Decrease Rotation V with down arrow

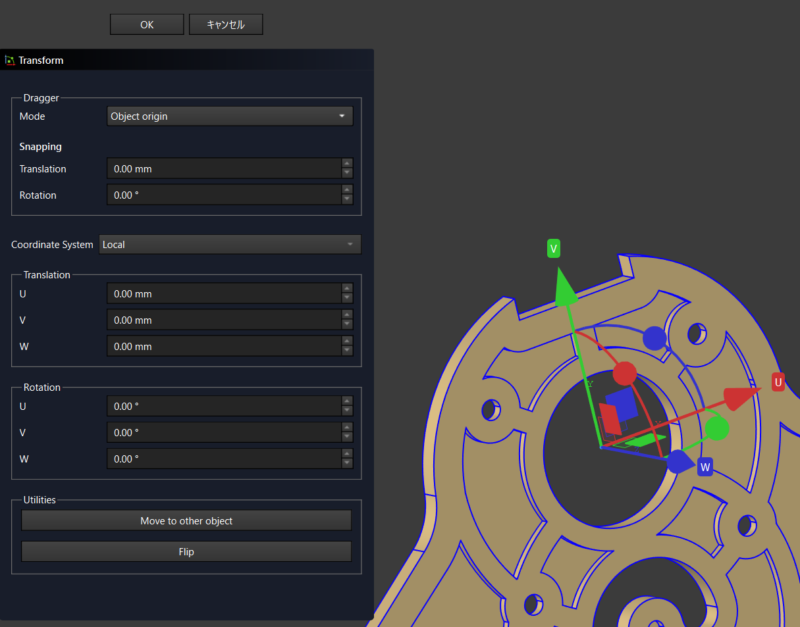click(x=347, y=438)
